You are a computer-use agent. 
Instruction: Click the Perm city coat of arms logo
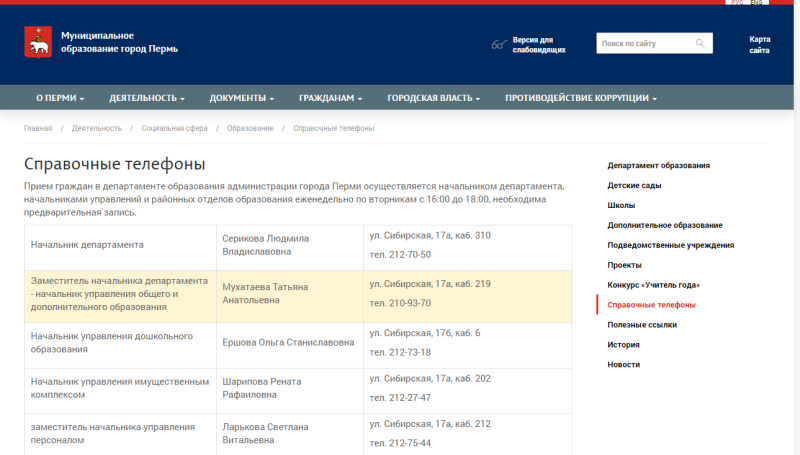point(38,42)
